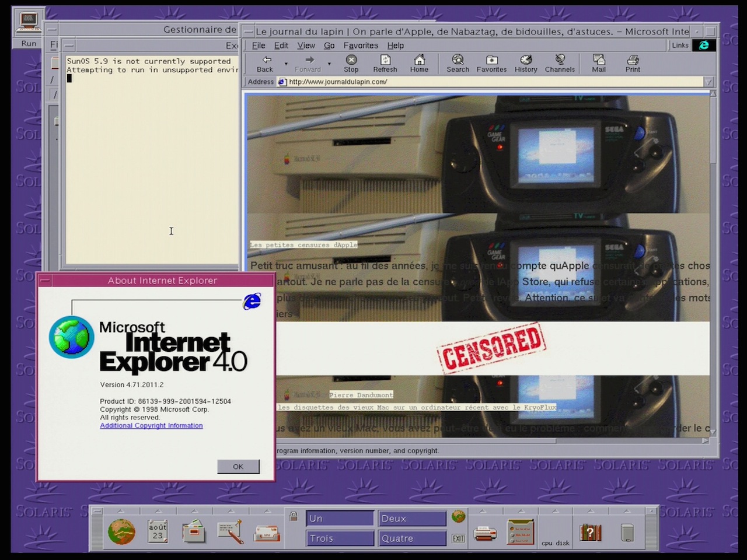The width and height of the screenshot is (747, 560).
Task: Open the Style Manager icon
Action: [520, 531]
